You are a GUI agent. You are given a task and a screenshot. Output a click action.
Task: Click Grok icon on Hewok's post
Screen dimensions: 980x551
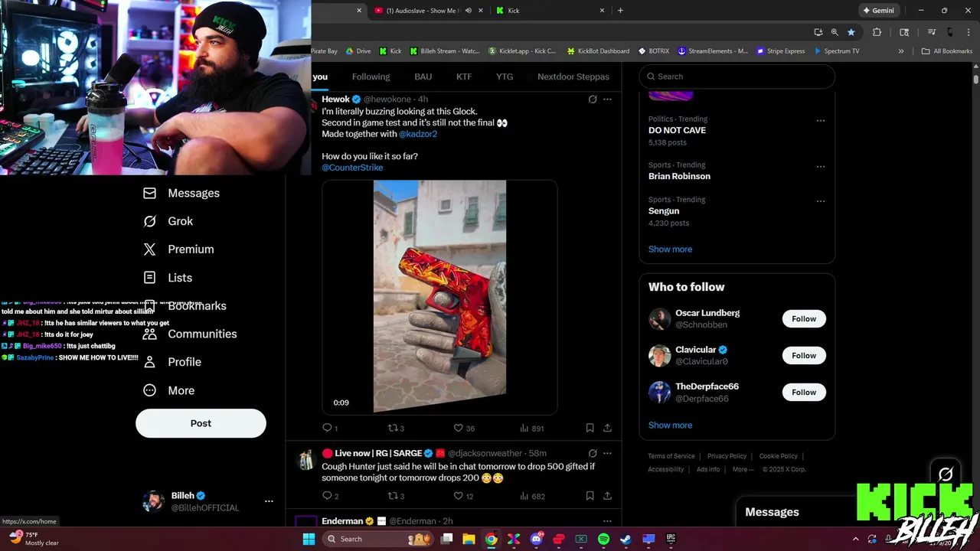coord(593,99)
